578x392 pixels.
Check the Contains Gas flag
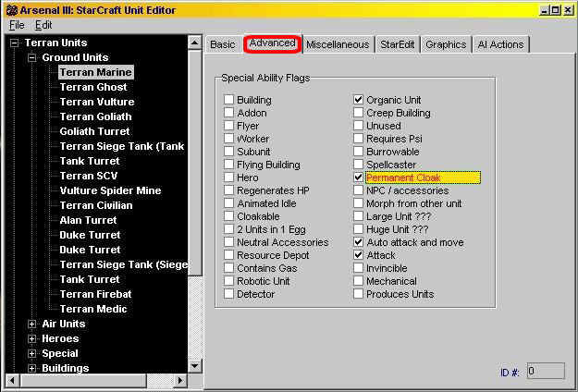229,268
